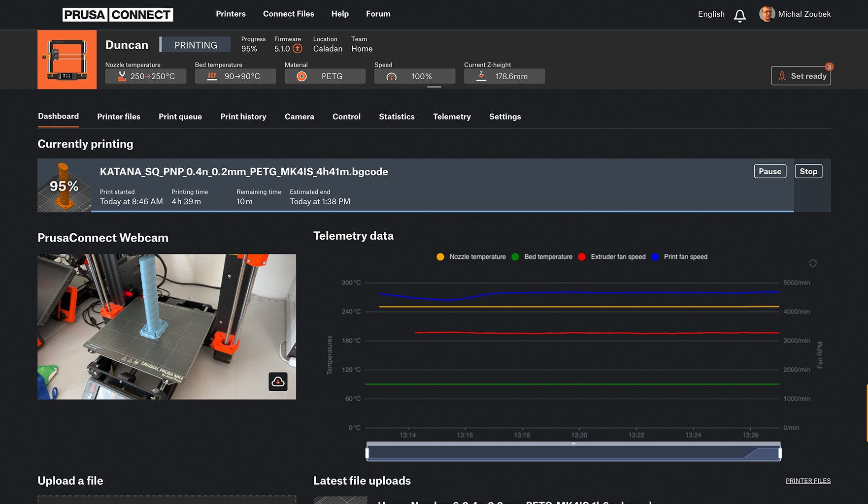Image resolution: width=868 pixels, height=504 pixels.
Task: Click the webcam snapshot cloud download icon
Action: pos(278,381)
